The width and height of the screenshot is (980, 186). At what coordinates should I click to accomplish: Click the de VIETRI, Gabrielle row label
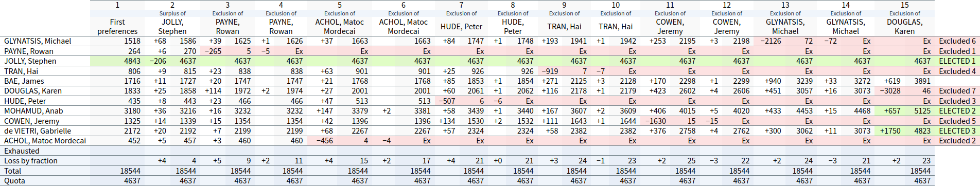[x=38, y=131]
